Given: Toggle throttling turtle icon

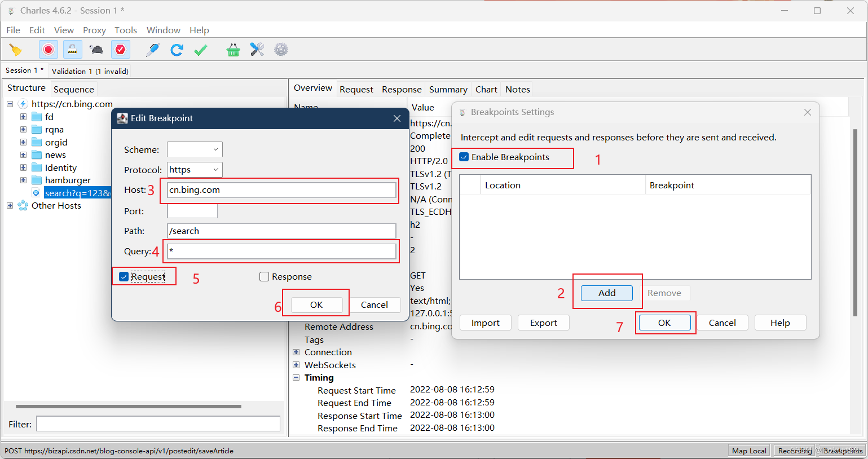Looking at the screenshot, I should click(x=96, y=50).
